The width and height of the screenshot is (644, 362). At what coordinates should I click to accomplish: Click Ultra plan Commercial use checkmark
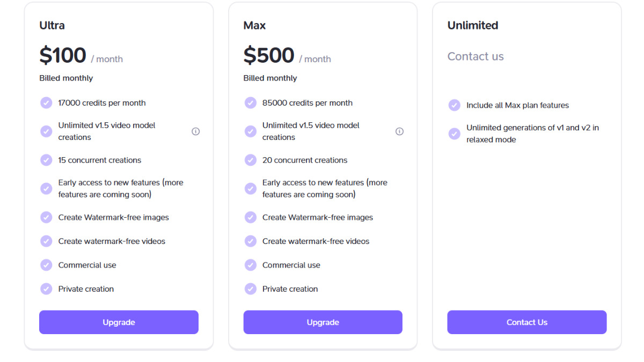click(46, 265)
